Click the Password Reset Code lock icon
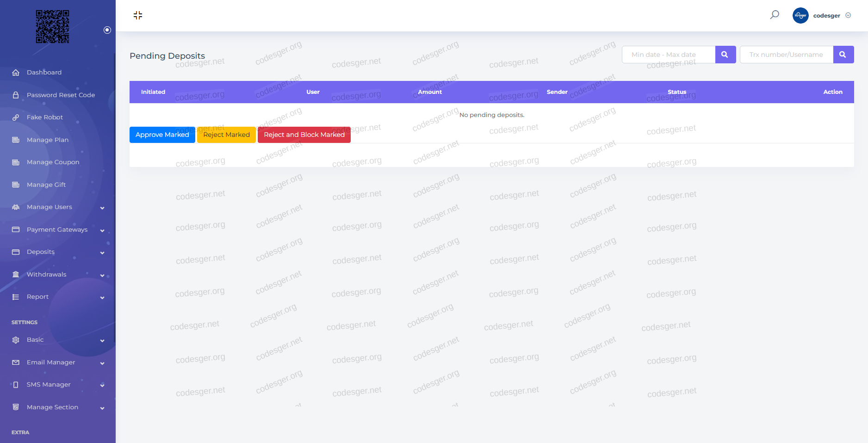868x443 pixels. 16,95
